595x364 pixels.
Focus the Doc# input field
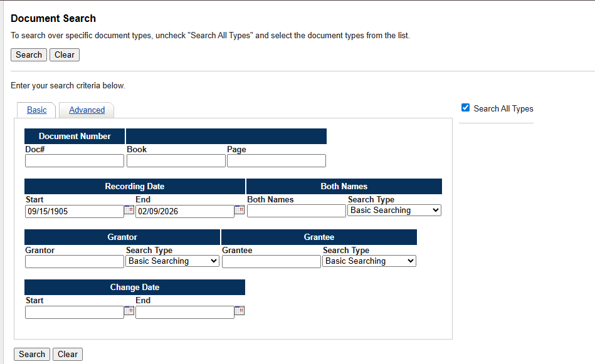(x=75, y=161)
